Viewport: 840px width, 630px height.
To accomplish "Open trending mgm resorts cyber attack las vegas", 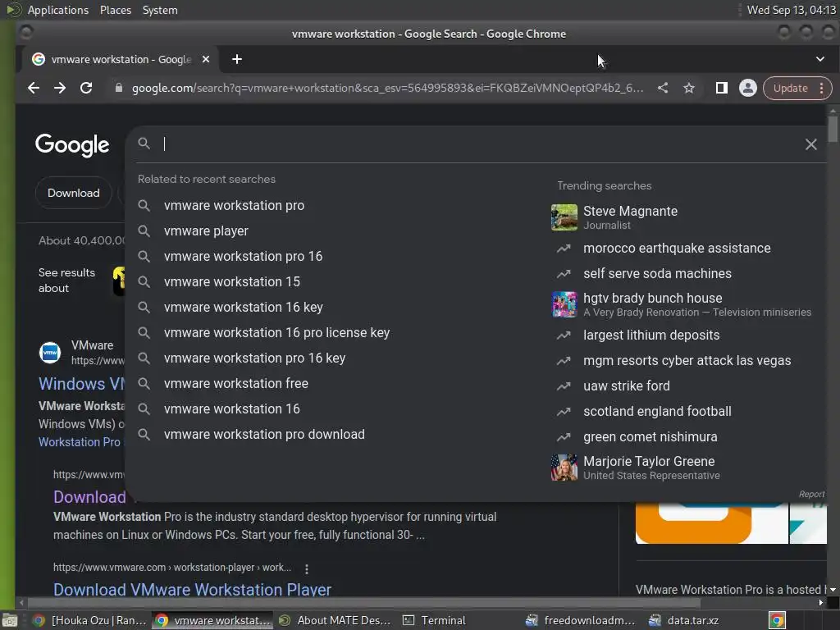I will [x=687, y=361].
